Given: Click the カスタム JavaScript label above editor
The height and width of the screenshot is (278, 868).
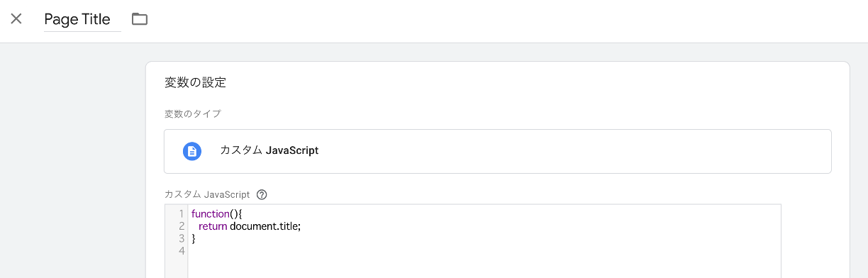Looking at the screenshot, I should coord(207,194).
